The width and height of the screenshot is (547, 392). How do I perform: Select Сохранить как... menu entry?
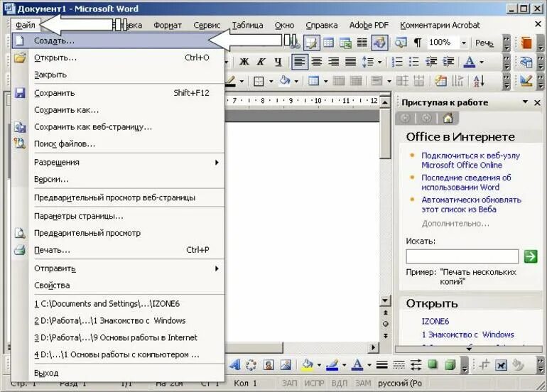[118, 110]
